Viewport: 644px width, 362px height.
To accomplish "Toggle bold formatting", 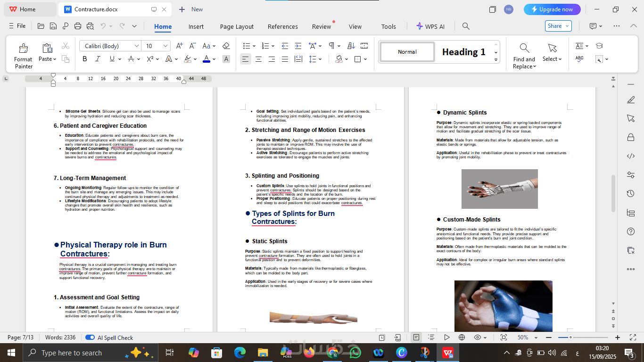I will tap(85, 59).
